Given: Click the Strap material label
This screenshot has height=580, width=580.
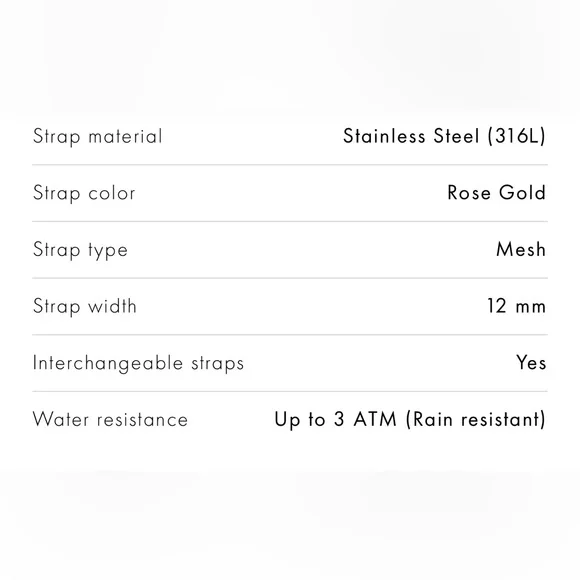Looking at the screenshot, I should tap(98, 136).
